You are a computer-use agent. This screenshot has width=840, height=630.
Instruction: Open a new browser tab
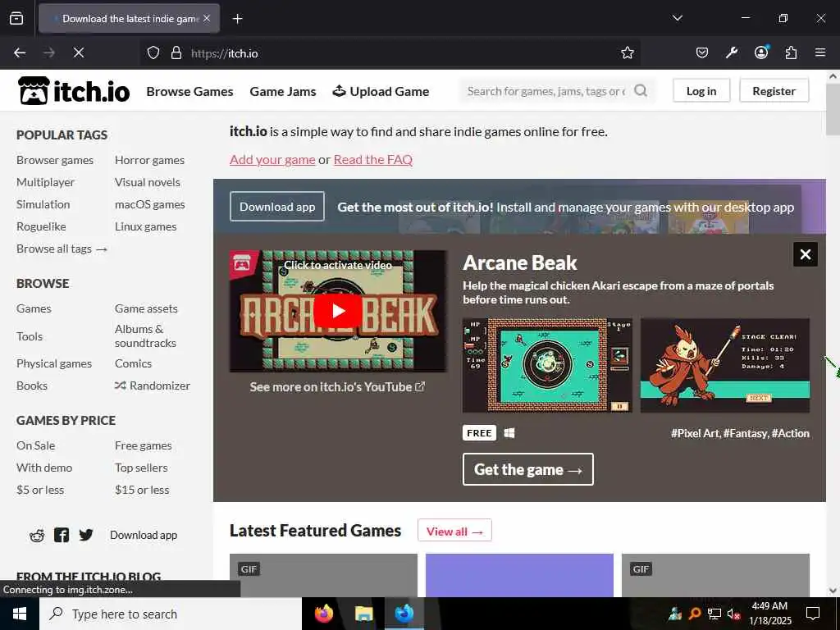pos(237,19)
